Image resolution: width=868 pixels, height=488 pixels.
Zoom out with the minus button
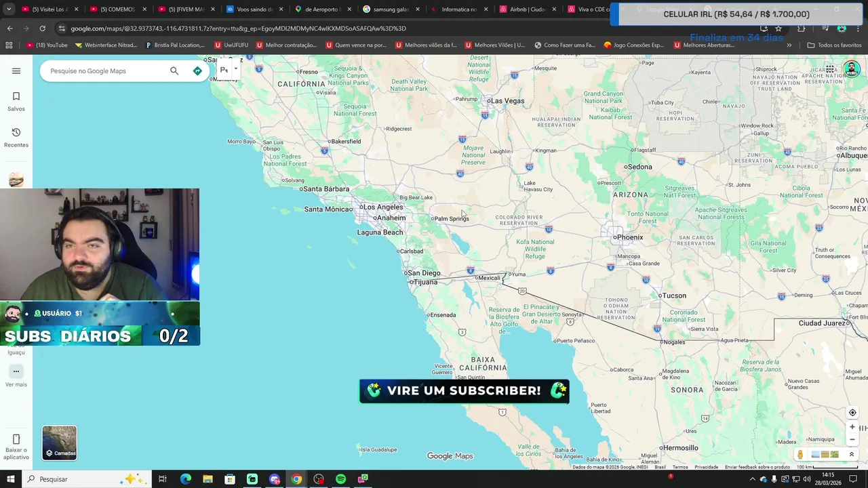coord(852,439)
